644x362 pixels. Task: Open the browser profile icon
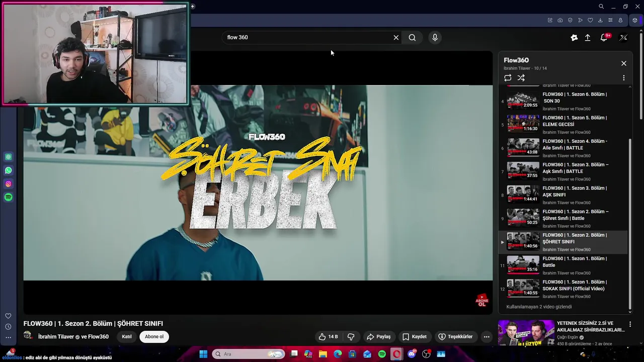[620, 20]
